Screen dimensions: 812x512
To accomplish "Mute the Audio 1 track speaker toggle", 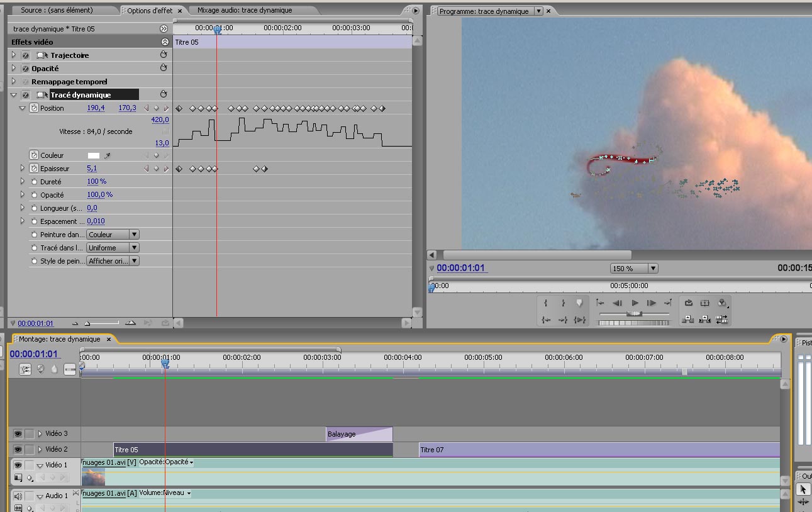I will pos(18,496).
